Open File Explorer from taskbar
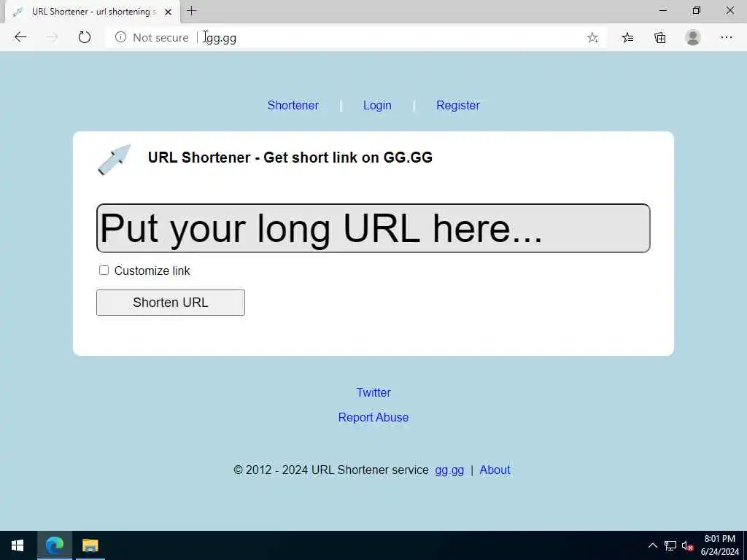This screenshot has width=747, height=560. pyautogui.click(x=90, y=545)
